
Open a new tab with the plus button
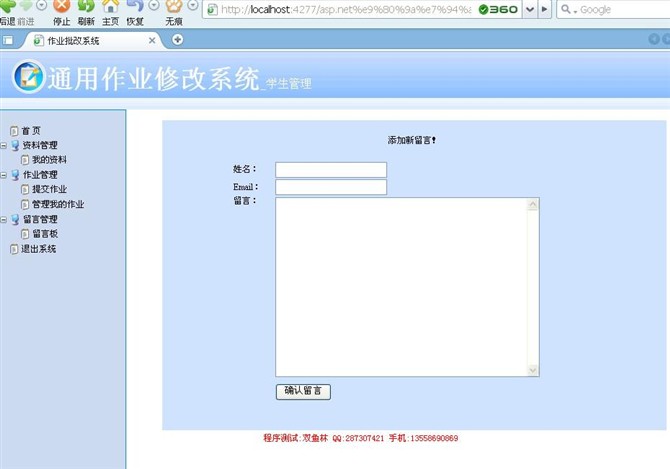point(178,40)
